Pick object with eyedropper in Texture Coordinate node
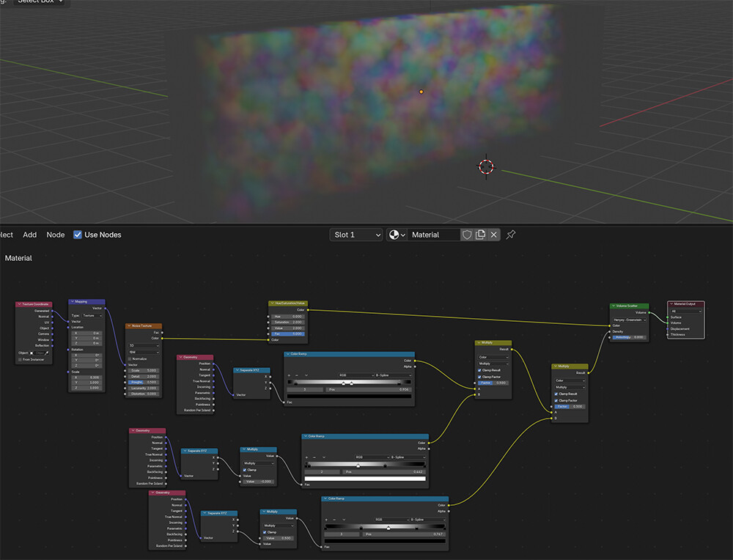Screen dimensions: 733x560 (x=47, y=353)
